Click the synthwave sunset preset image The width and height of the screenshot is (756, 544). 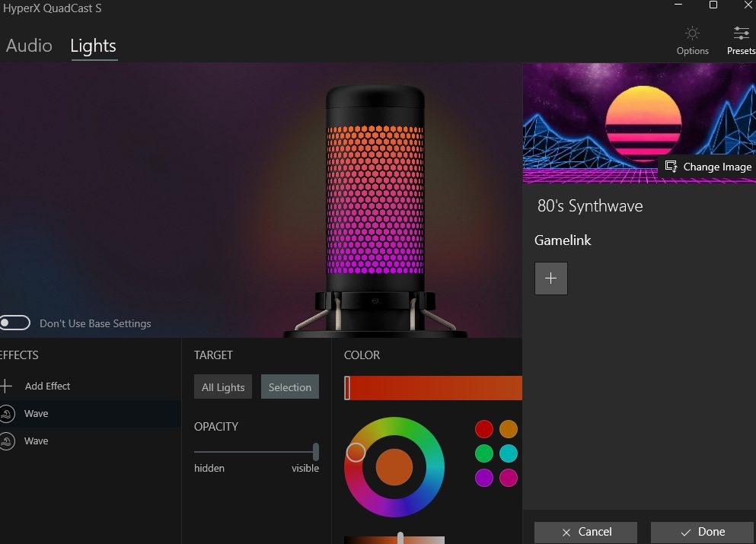pyautogui.click(x=640, y=123)
